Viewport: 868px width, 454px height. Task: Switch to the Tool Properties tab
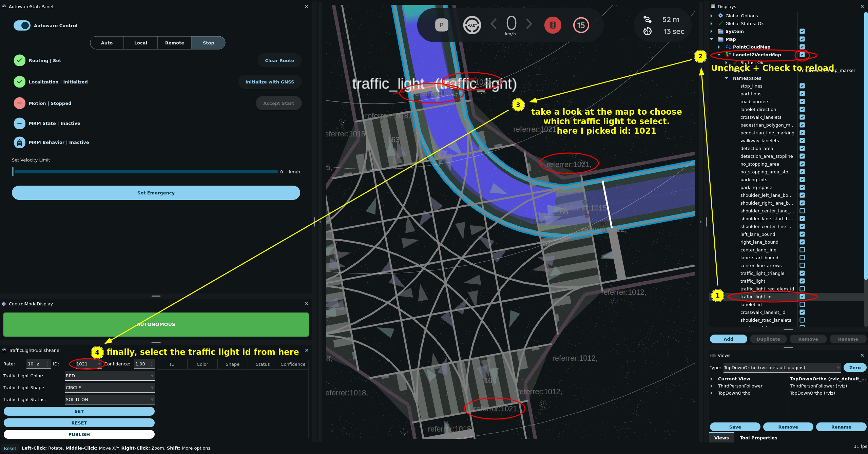[758, 438]
